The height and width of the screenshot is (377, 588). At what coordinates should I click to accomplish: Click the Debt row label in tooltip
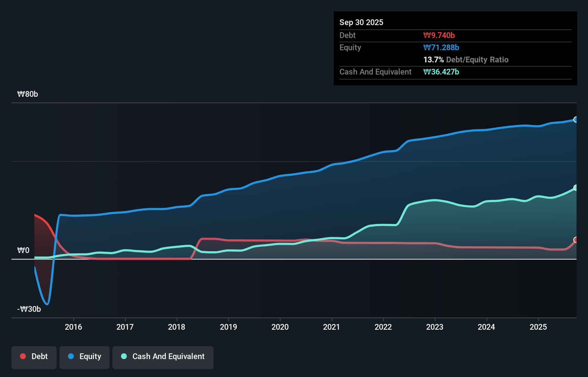pyautogui.click(x=347, y=35)
